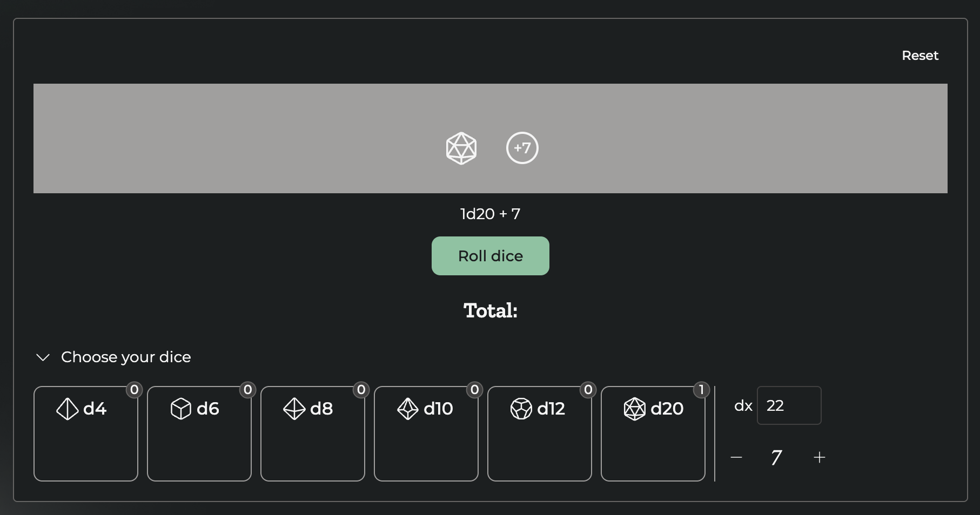Click the Reset link
Screen dimensions: 980x515
(919, 56)
